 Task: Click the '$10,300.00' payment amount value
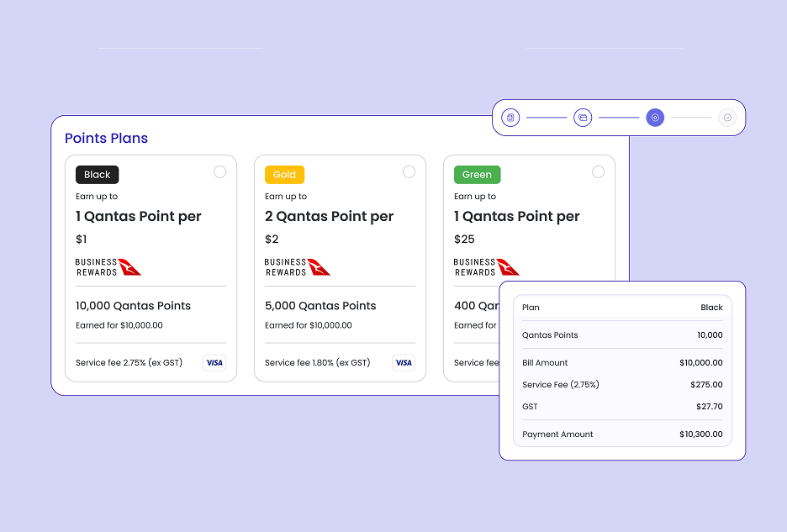(701, 435)
